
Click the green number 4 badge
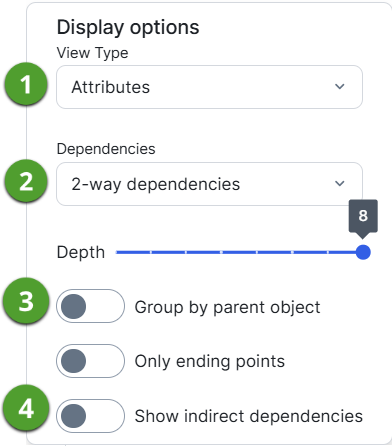(26, 408)
